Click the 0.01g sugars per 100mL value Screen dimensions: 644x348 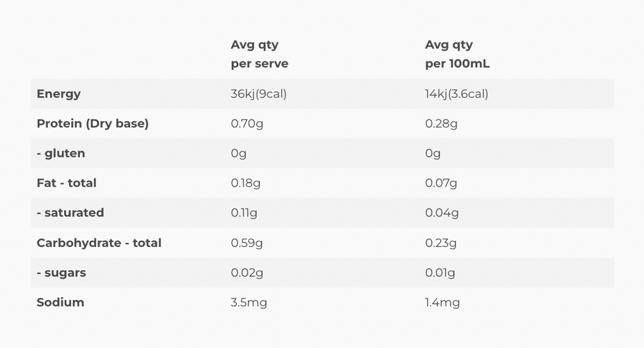(440, 273)
